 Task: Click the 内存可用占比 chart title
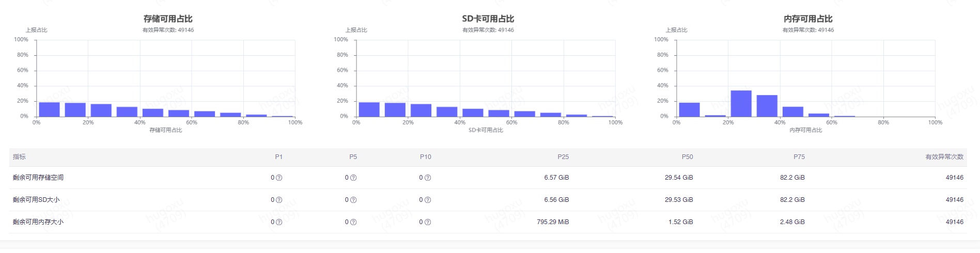click(x=808, y=19)
